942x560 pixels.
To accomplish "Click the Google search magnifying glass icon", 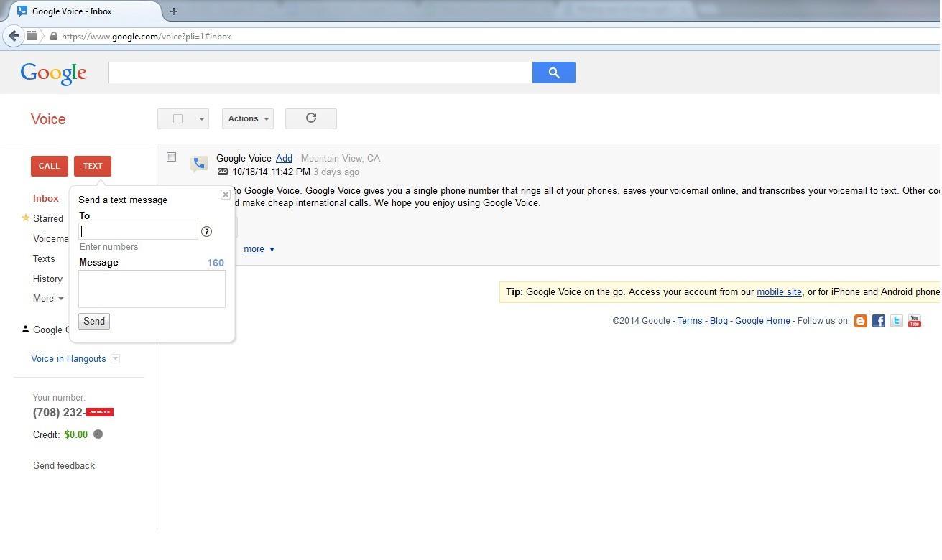I will coord(553,72).
